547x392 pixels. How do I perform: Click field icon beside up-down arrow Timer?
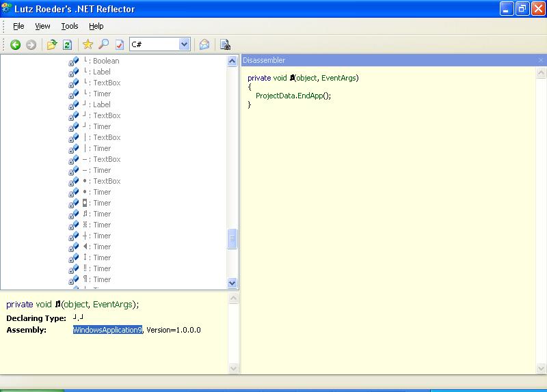74,258
